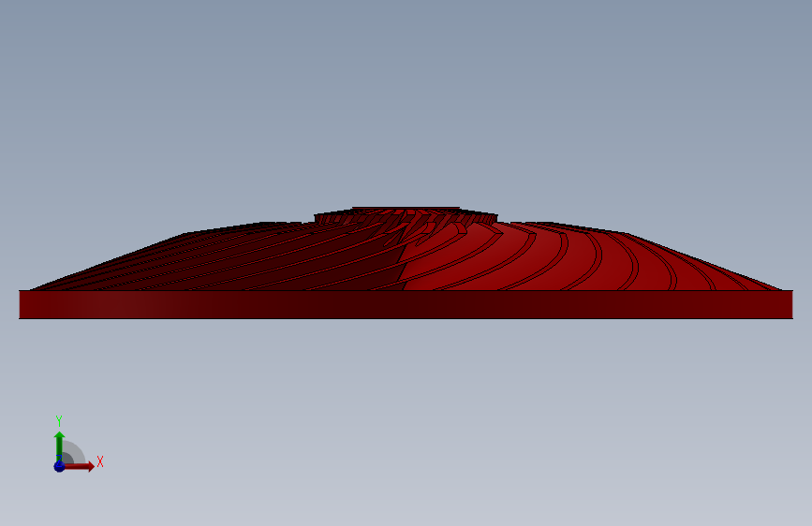Click the red X axis arrow of the triad
Image resolution: width=812 pixels, height=526 pixels.
click(78, 466)
